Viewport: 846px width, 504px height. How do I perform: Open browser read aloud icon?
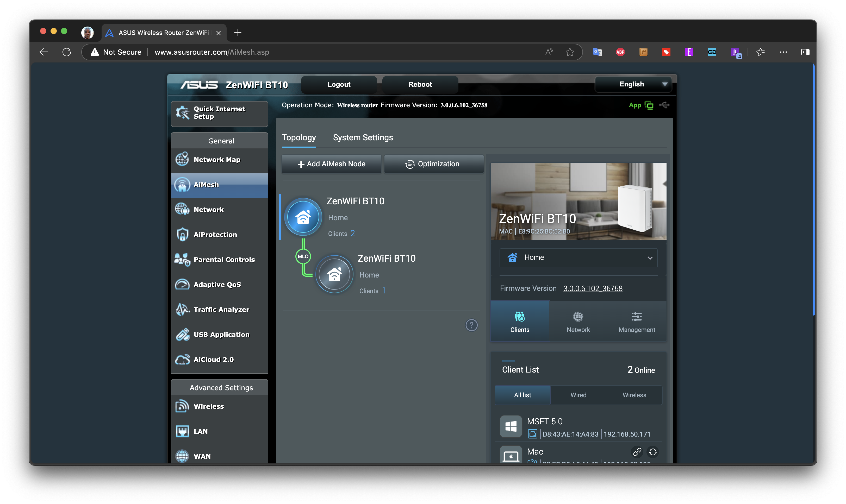(x=549, y=52)
